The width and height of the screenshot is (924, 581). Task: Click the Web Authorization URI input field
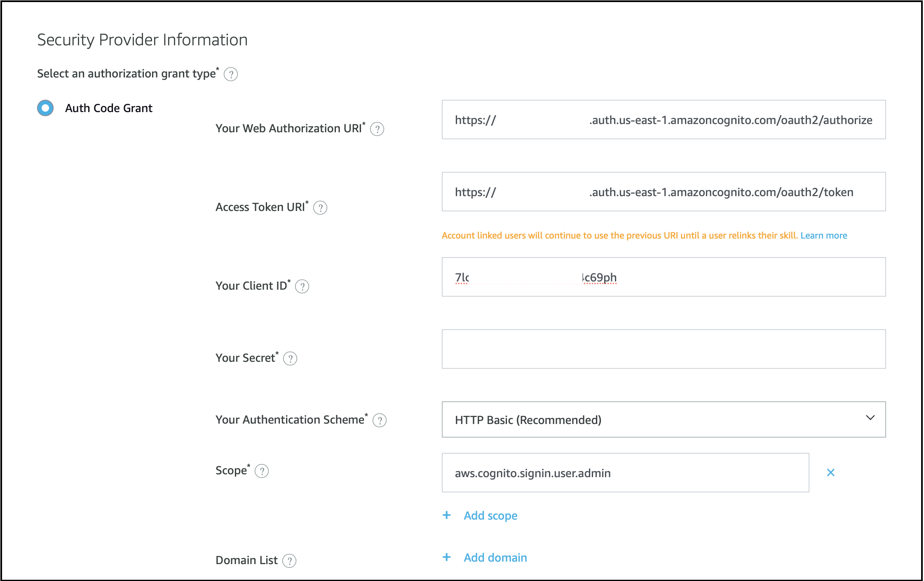tap(664, 119)
